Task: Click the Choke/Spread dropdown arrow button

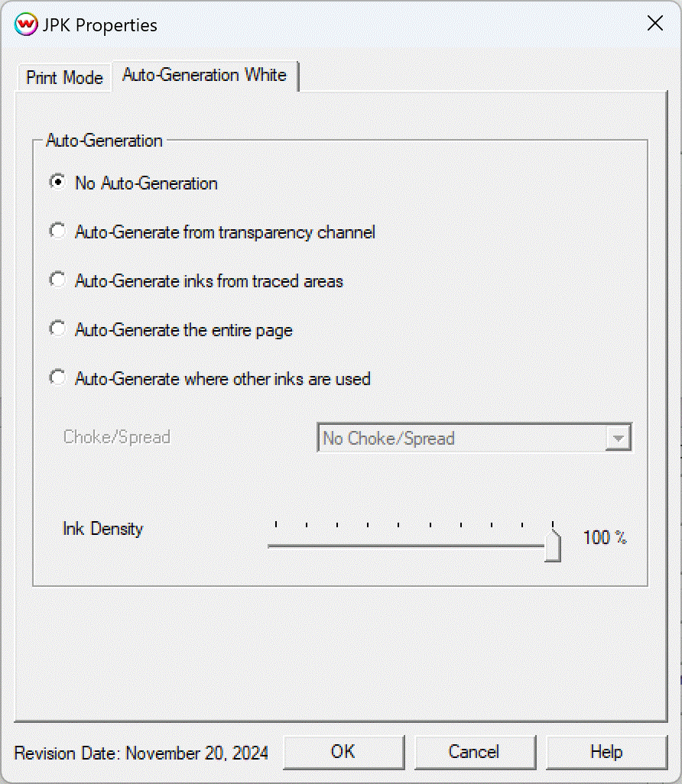Action: tap(618, 439)
